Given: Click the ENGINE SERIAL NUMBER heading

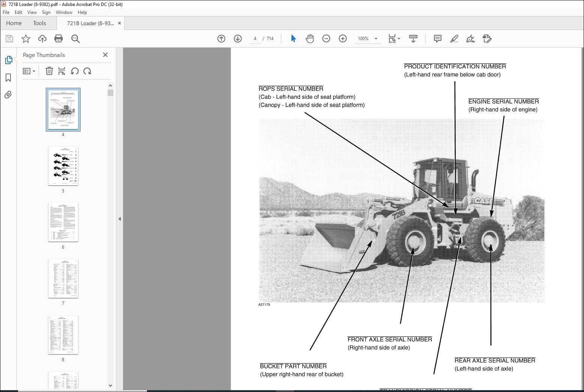Looking at the screenshot, I should coord(503,101).
